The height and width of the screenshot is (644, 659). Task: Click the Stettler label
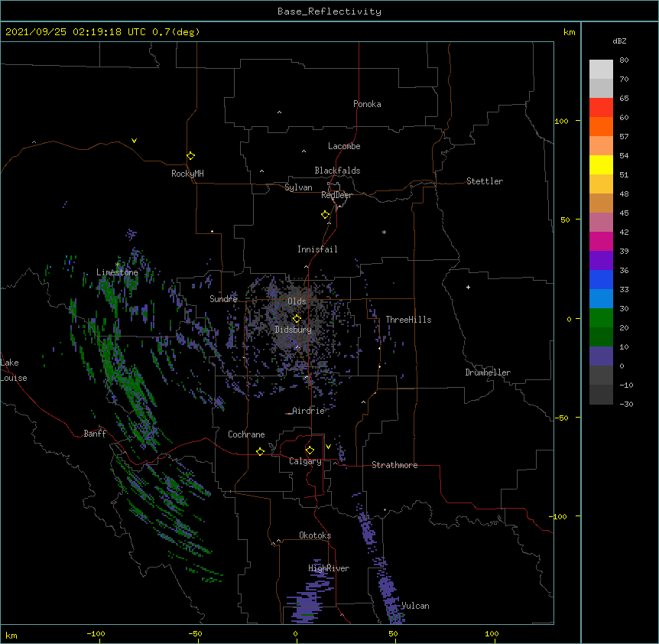click(485, 181)
